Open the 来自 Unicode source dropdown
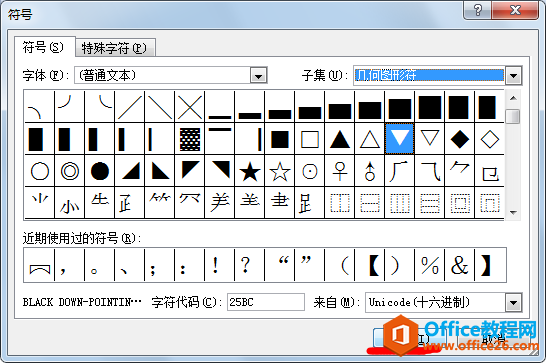This screenshot has height=363, width=546. [x=513, y=302]
